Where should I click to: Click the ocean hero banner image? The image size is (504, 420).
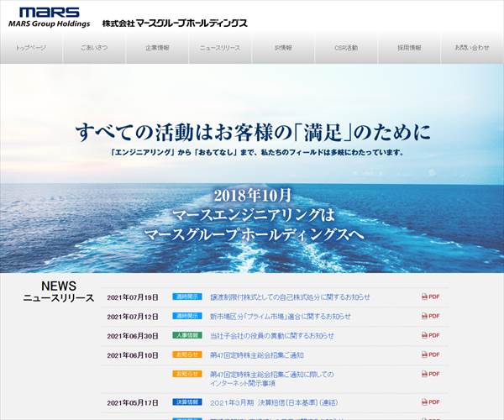252,168
